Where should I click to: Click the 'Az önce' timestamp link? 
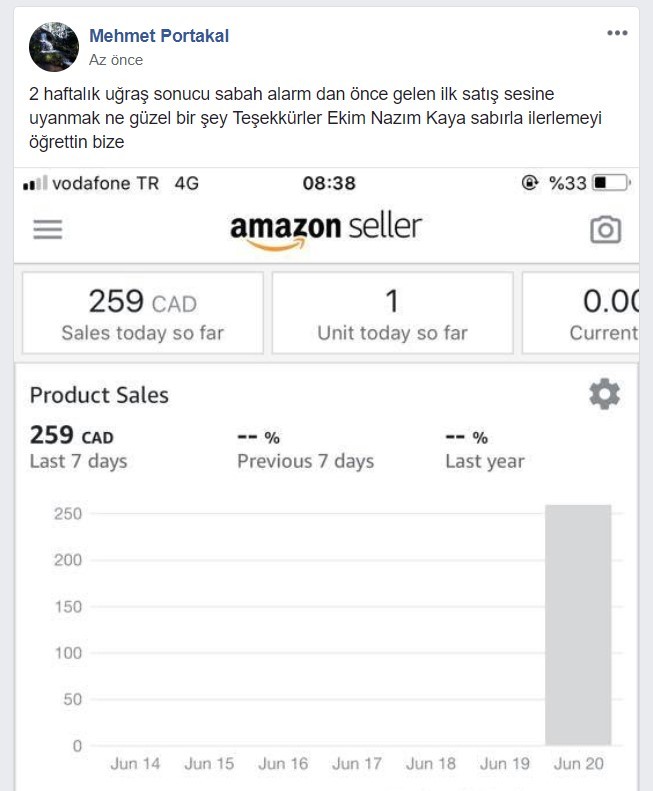tap(116, 60)
